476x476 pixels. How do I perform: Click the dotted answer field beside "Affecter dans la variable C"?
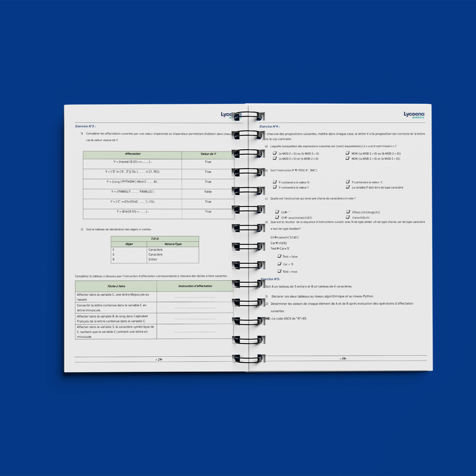[195, 297]
